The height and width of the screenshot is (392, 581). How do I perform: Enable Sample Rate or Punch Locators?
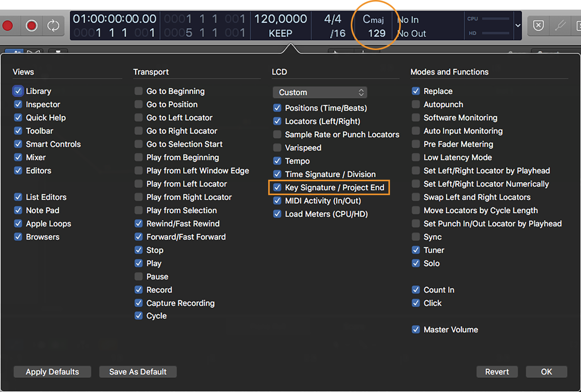[x=277, y=134]
